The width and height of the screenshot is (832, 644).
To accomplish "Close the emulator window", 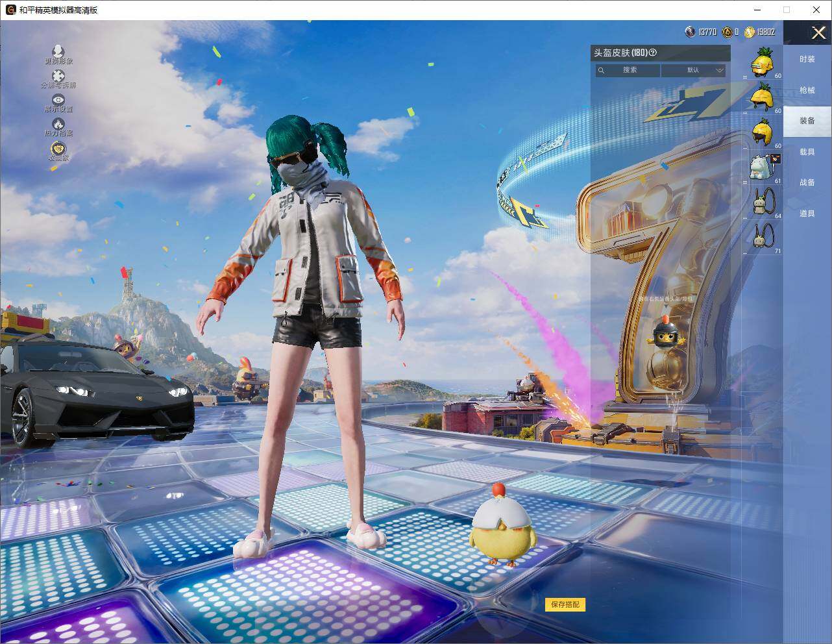I will [x=816, y=10].
